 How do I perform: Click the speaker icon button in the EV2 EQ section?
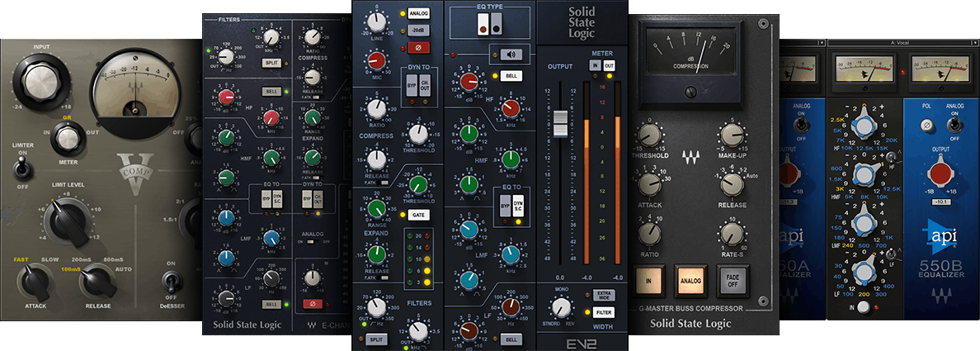pyautogui.click(x=511, y=55)
